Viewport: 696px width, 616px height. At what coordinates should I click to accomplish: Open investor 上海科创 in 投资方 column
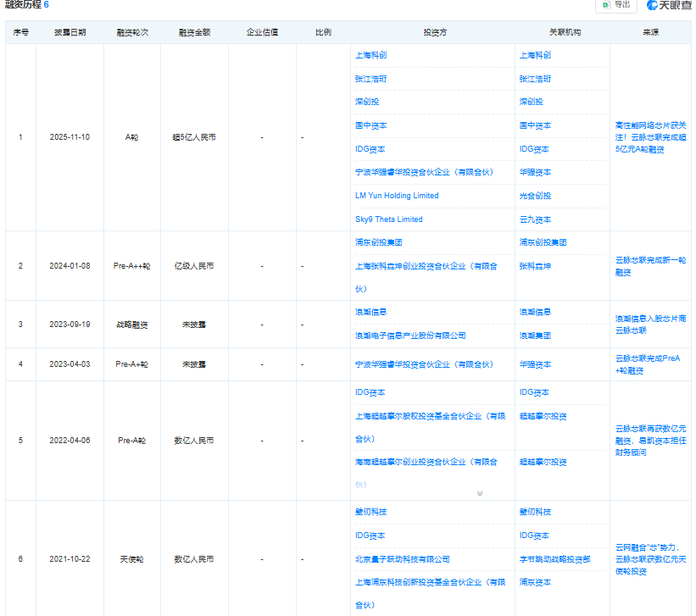click(370, 55)
